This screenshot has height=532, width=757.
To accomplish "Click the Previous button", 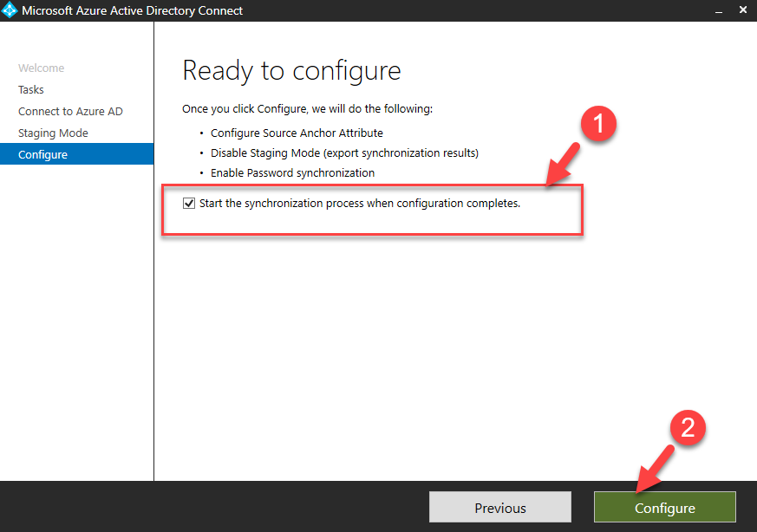I will coord(500,507).
